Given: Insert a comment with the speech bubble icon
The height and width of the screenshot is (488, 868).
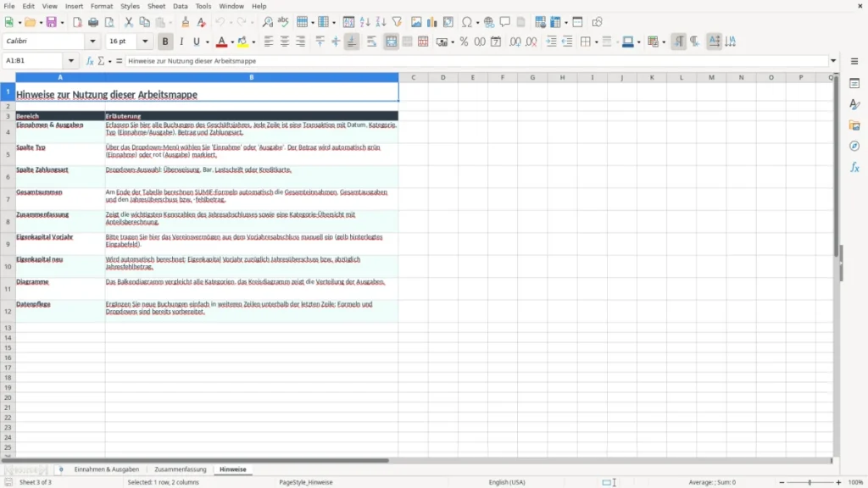Looking at the screenshot, I should tap(505, 22).
